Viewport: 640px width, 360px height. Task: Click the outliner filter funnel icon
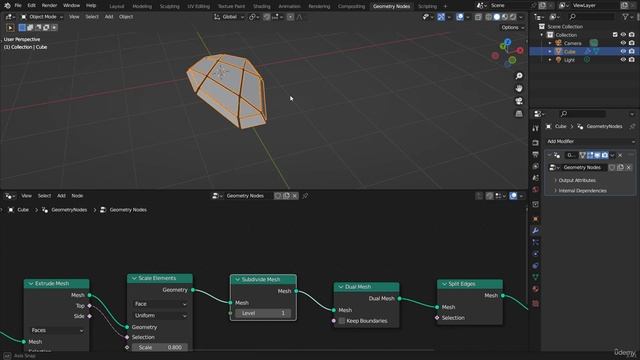(625, 17)
